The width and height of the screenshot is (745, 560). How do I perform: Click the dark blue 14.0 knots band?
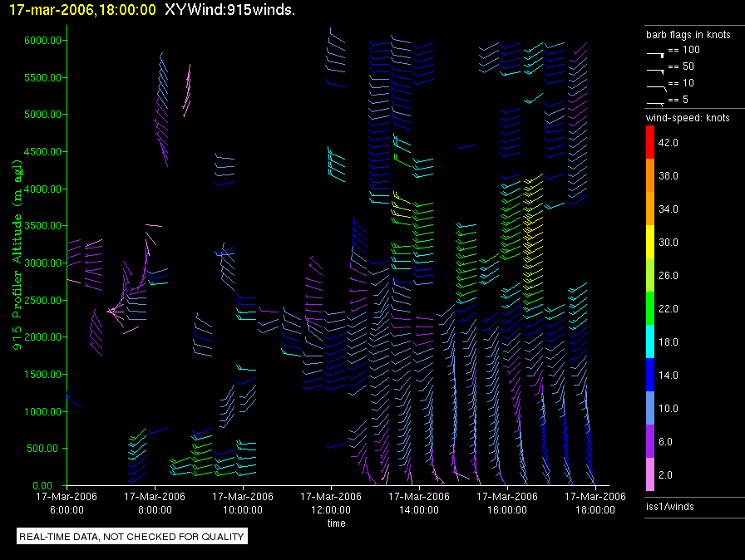[650, 375]
